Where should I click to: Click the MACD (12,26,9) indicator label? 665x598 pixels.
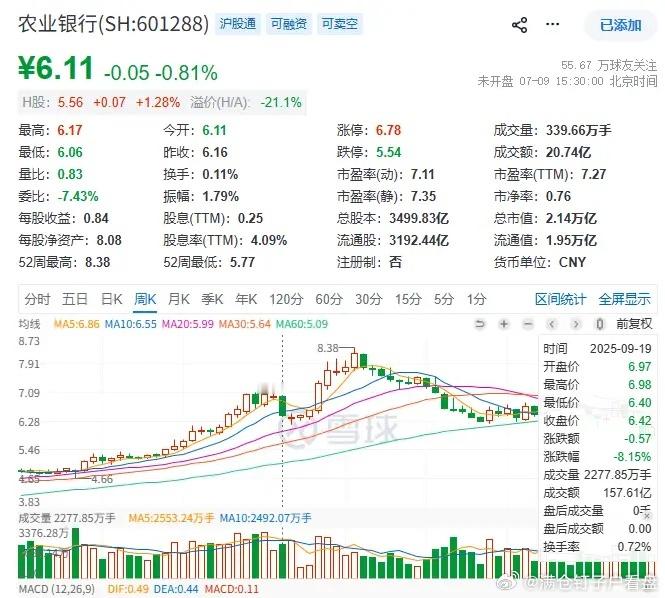click(x=57, y=590)
